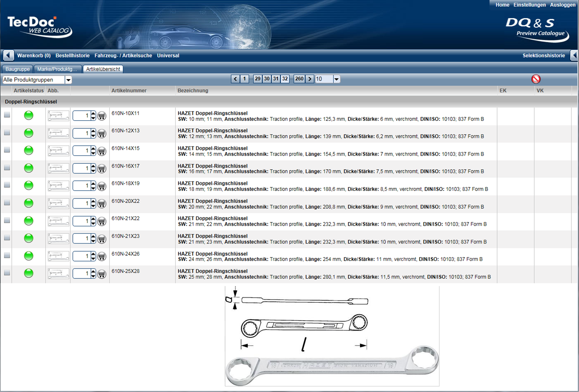Collapse Selektionshistorie with right-edge arrow
This screenshot has height=392, width=579.
(574, 55)
